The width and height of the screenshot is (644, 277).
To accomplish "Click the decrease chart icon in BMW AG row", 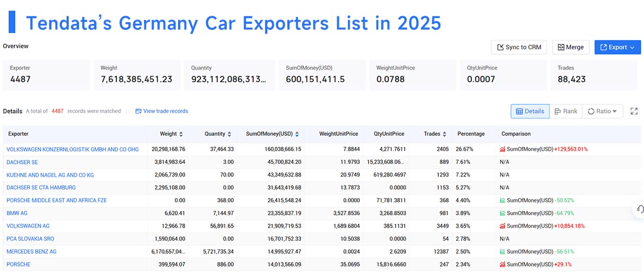I will (502, 213).
